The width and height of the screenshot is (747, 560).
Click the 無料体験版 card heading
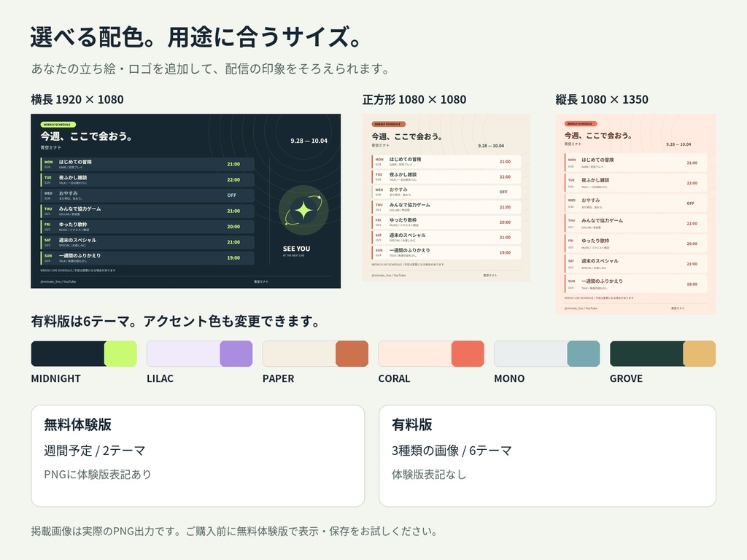[x=77, y=424]
